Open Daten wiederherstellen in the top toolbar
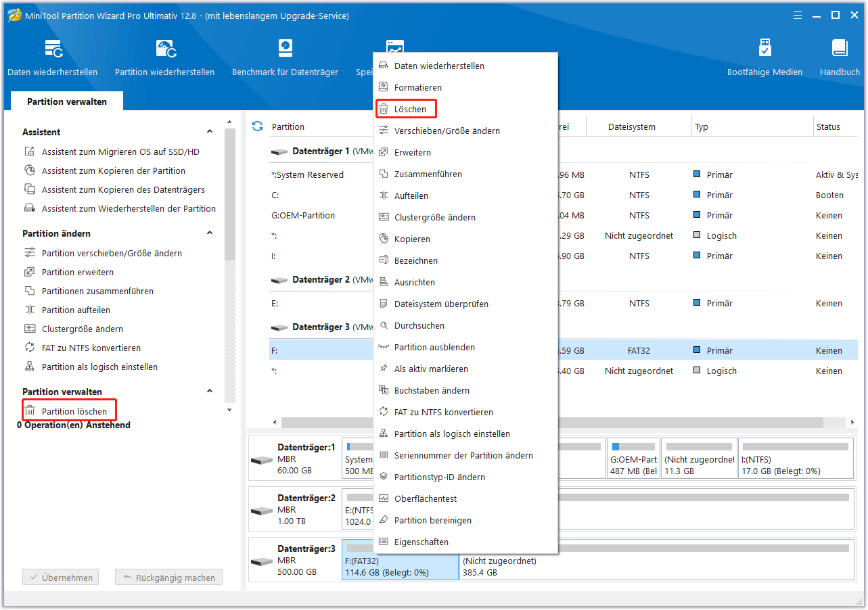This screenshot has height=610, width=868. tap(53, 58)
